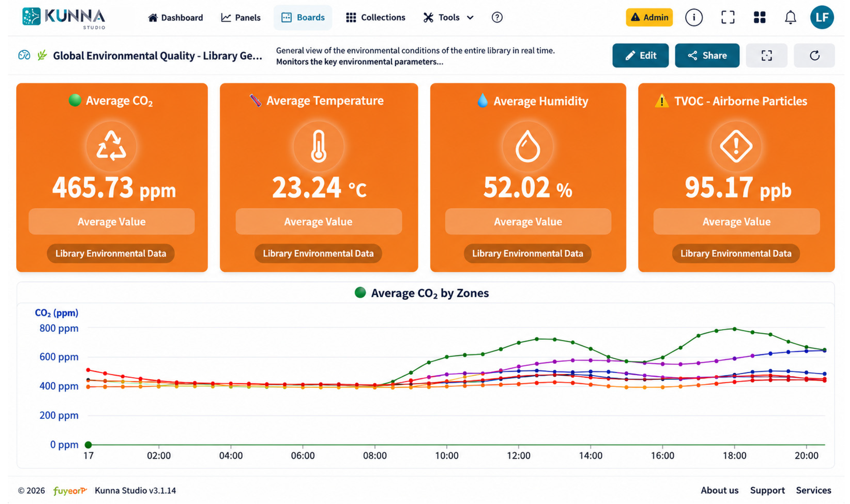Open the Support footer link
Image resolution: width=850 pixels, height=504 pixels.
pos(767,490)
